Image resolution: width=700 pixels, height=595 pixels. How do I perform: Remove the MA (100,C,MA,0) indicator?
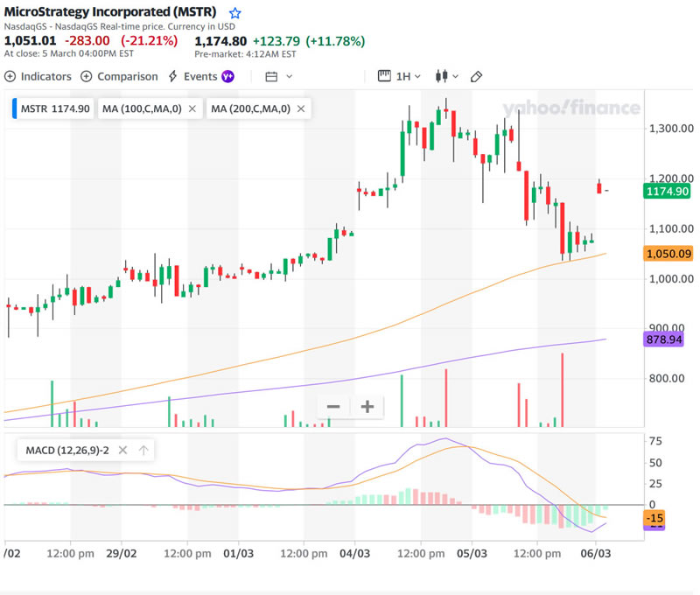point(192,108)
